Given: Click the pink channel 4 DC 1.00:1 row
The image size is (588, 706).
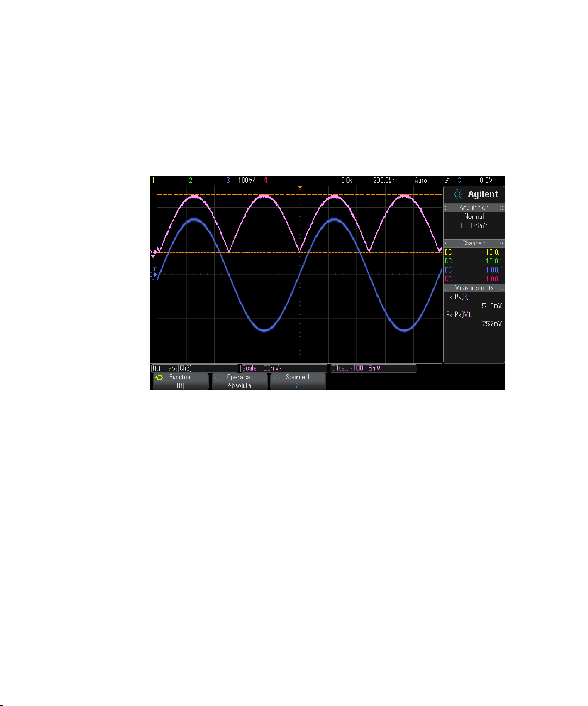Looking at the screenshot, I should (474, 279).
